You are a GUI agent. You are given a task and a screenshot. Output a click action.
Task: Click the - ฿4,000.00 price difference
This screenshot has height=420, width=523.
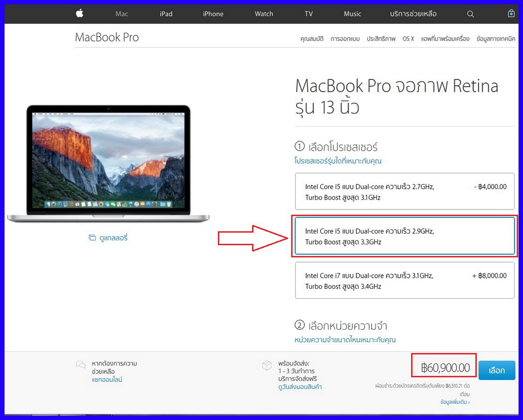(x=490, y=187)
